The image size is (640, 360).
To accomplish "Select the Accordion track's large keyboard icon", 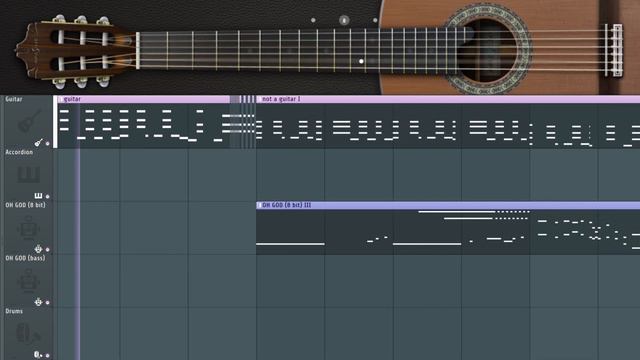I will click(29, 175).
